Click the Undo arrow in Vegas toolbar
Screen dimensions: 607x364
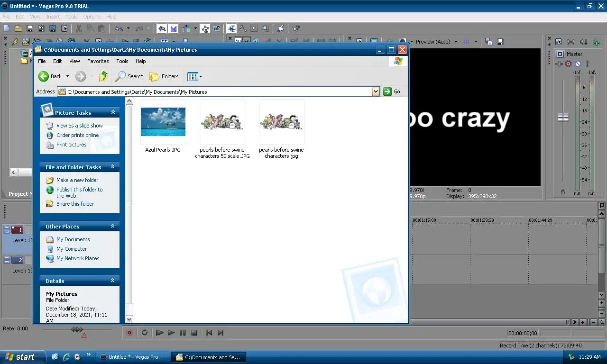[x=119, y=28]
